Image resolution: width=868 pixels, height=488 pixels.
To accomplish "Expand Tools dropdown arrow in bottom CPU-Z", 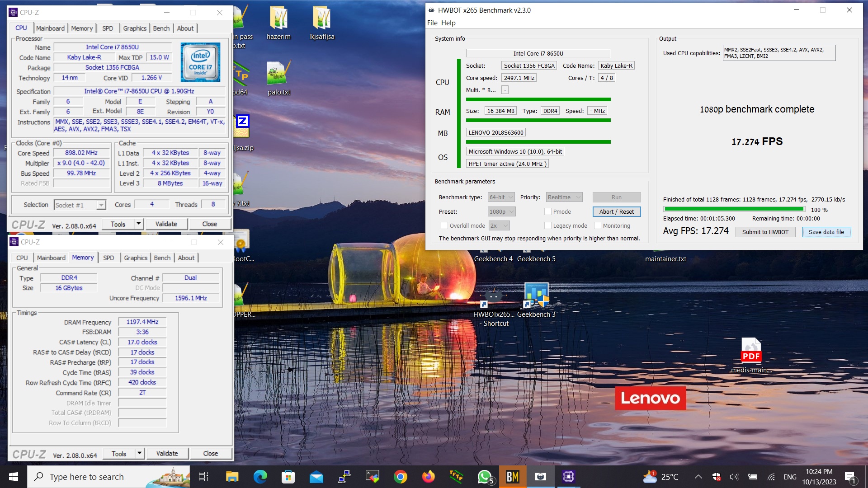I will pos(139,453).
